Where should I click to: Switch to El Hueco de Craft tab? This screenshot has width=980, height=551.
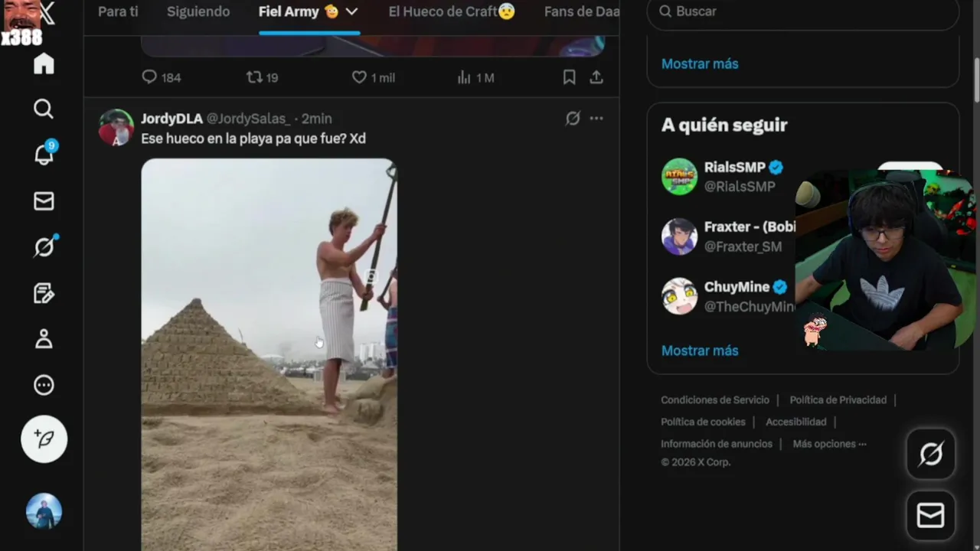point(452,11)
